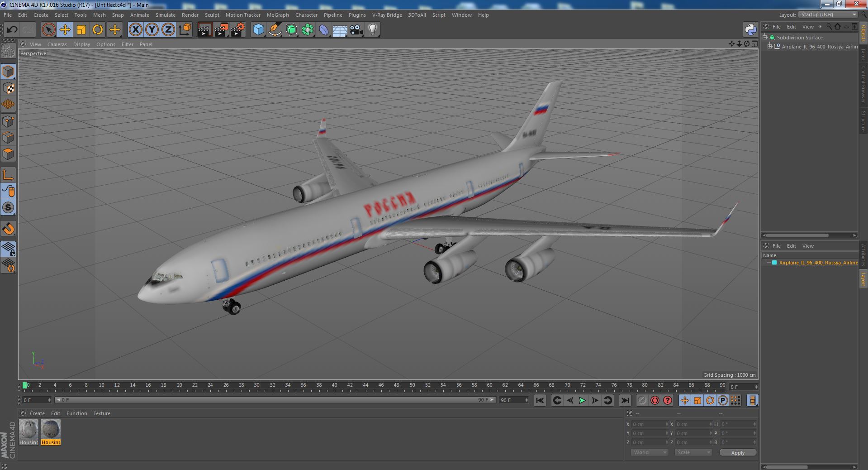Open the Python script icon
Screen dimensions: 868x470
751,30
